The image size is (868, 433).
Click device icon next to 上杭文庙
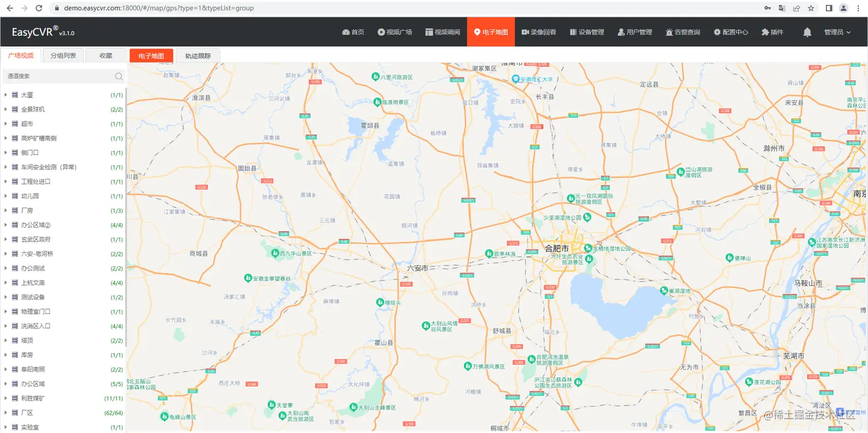pyautogui.click(x=15, y=283)
